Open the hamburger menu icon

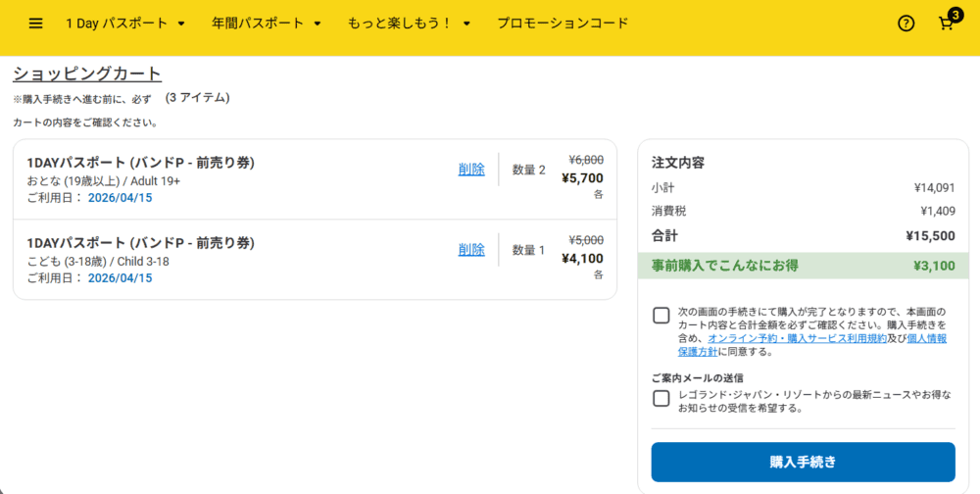pos(36,24)
